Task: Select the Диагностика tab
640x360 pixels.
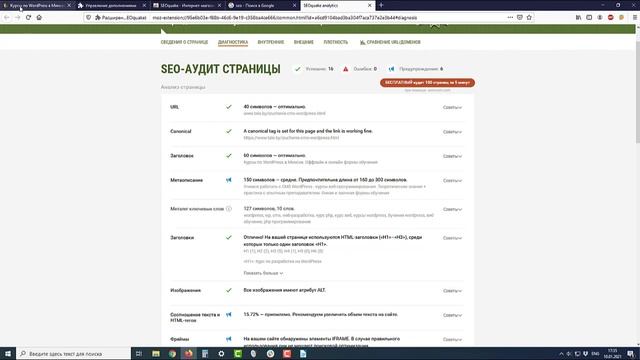Action: coord(233,42)
